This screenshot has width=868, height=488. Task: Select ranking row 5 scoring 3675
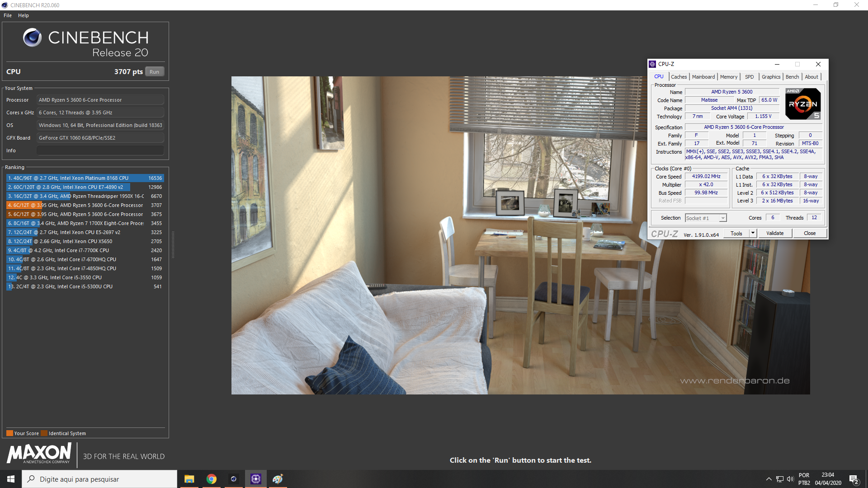tap(85, 214)
